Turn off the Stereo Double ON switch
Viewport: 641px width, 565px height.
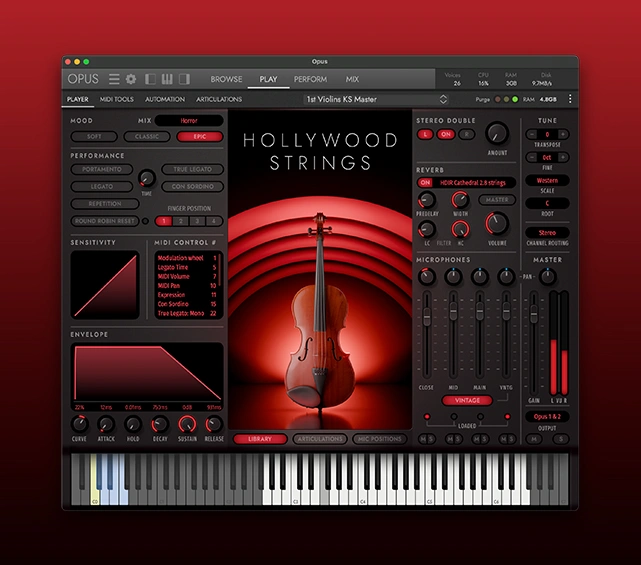446,134
